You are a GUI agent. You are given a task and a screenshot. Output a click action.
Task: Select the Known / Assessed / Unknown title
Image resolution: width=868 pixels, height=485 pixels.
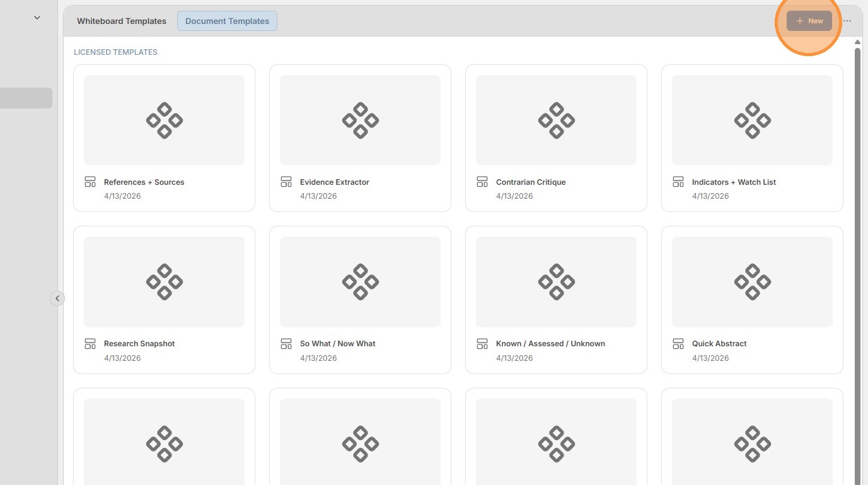[550, 344]
